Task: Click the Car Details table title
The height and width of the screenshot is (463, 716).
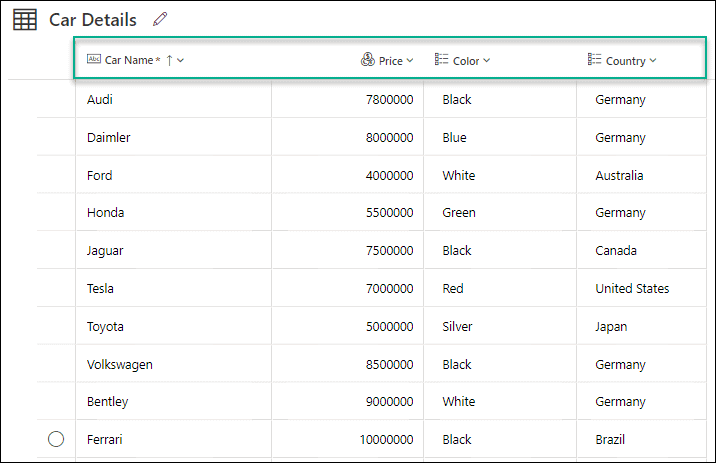Action: click(x=93, y=20)
